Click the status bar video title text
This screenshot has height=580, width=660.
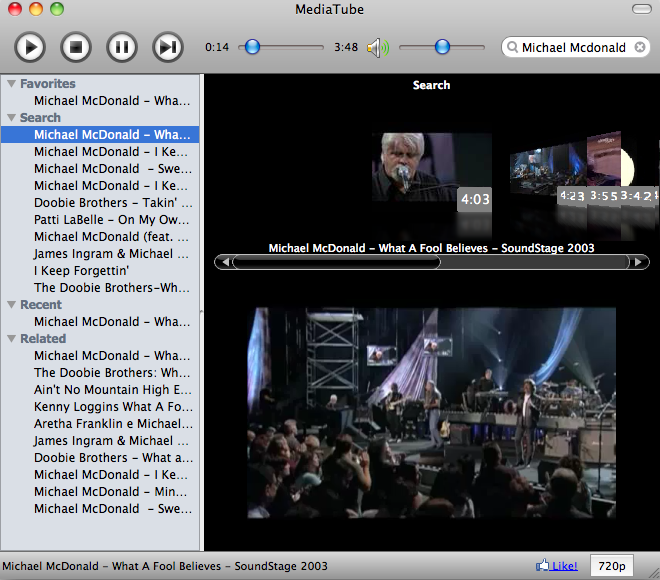(x=165, y=566)
